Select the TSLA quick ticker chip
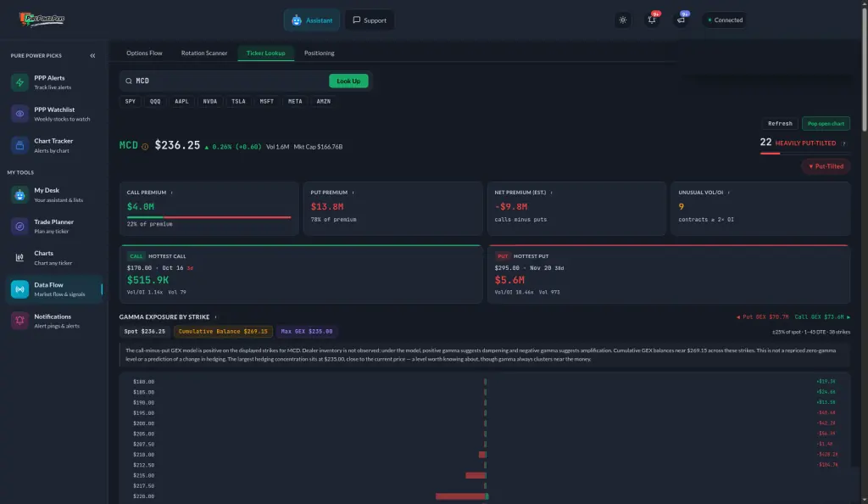Image resolution: width=868 pixels, height=504 pixels. [x=238, y=101]
